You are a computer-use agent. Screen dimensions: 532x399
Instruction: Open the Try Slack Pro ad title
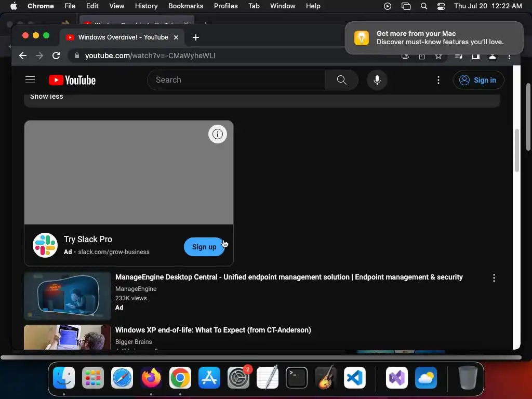tap(88, 239)
